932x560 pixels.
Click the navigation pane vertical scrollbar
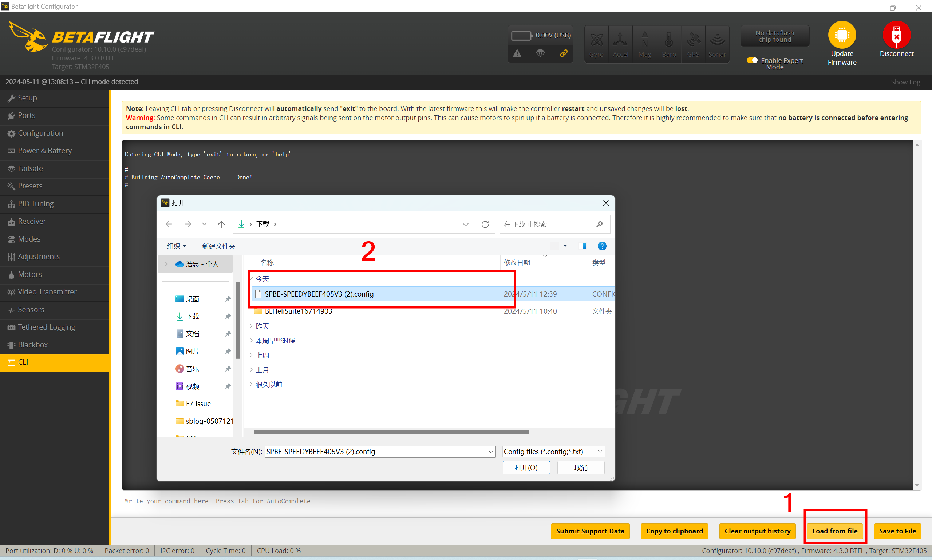pos(237,320)
